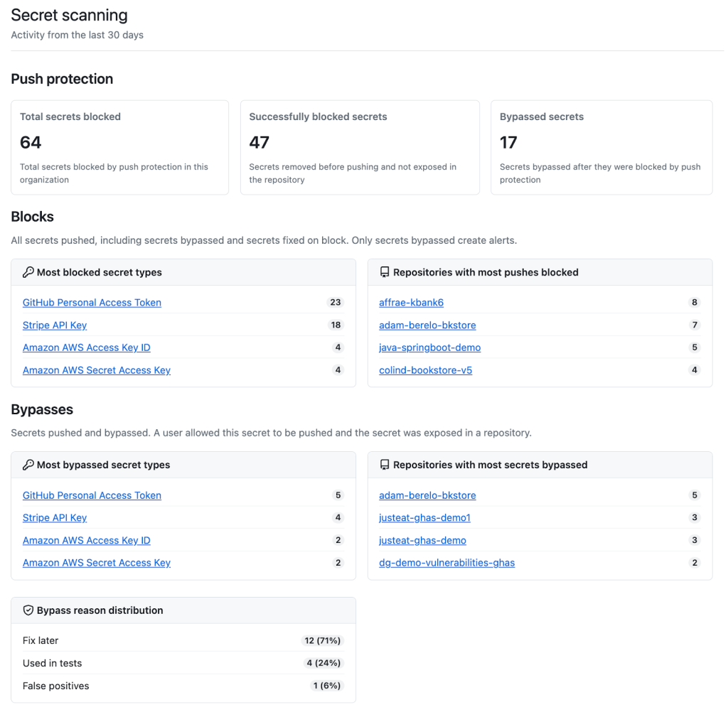Click repo icon beside Repositories with most secrets bypassed
The width and height of the screenshot is (728, 712).
pos(385,465)
